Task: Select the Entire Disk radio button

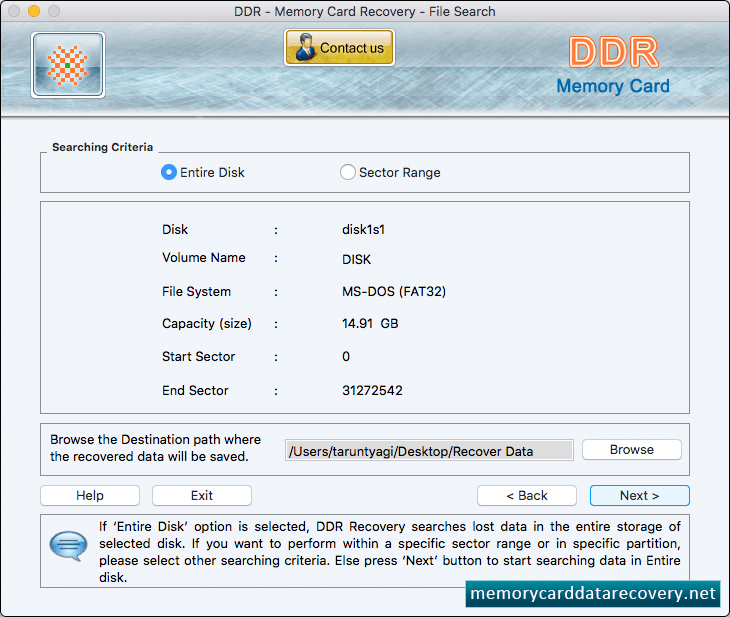Action: pos(169,172)
